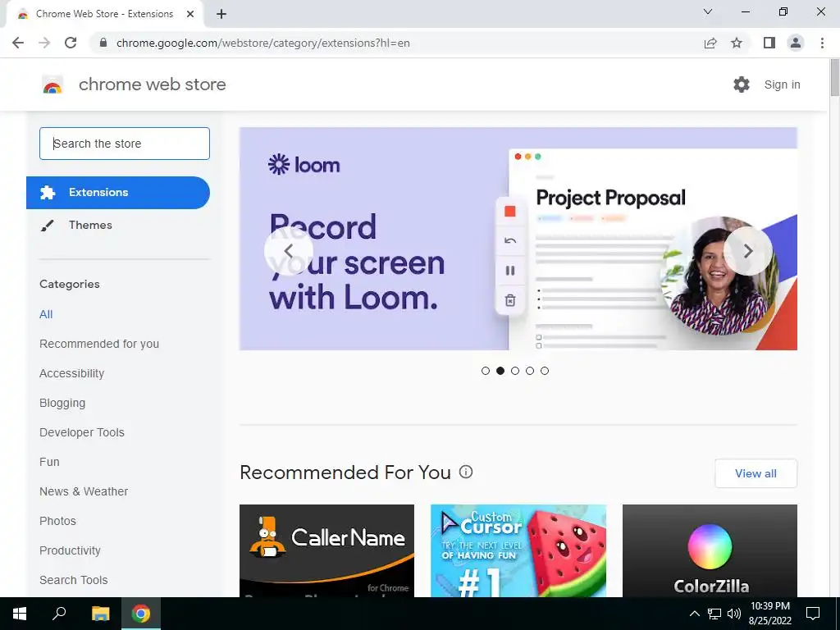The image size is (840, 630).
Task: Choose the All category
Action: click(46, 314)
